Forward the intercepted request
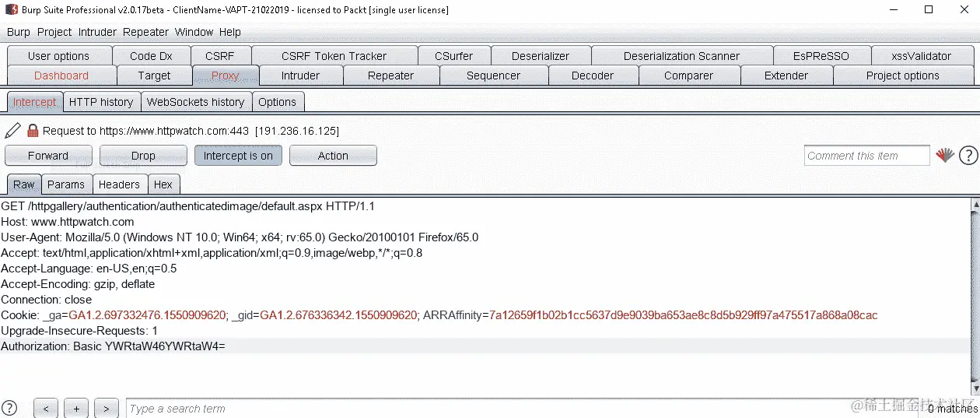This screenshot has width=980, height=418. pos(48,156)
